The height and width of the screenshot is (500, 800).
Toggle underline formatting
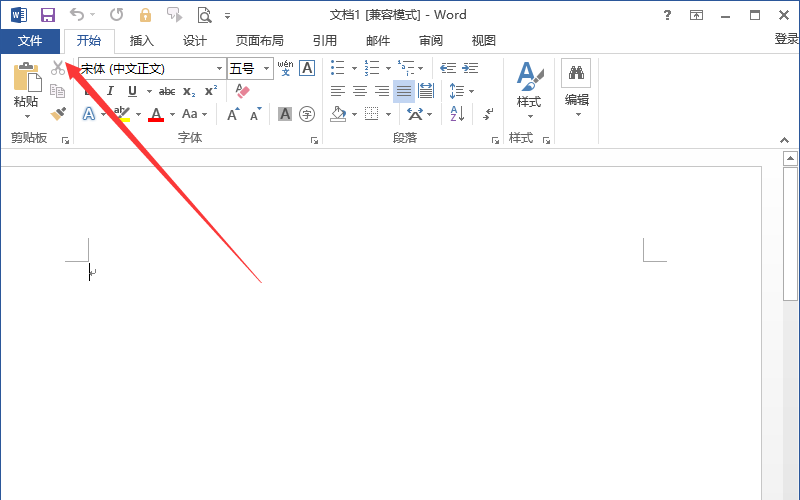(133, 91)
